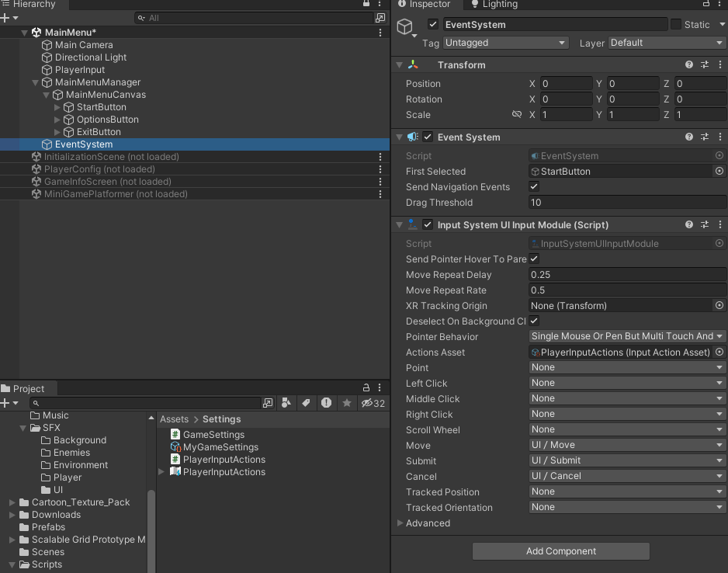Screen dimensions: 728x573
Task: Open the First Selected object picker circle
Action: [x=719, y=171]
